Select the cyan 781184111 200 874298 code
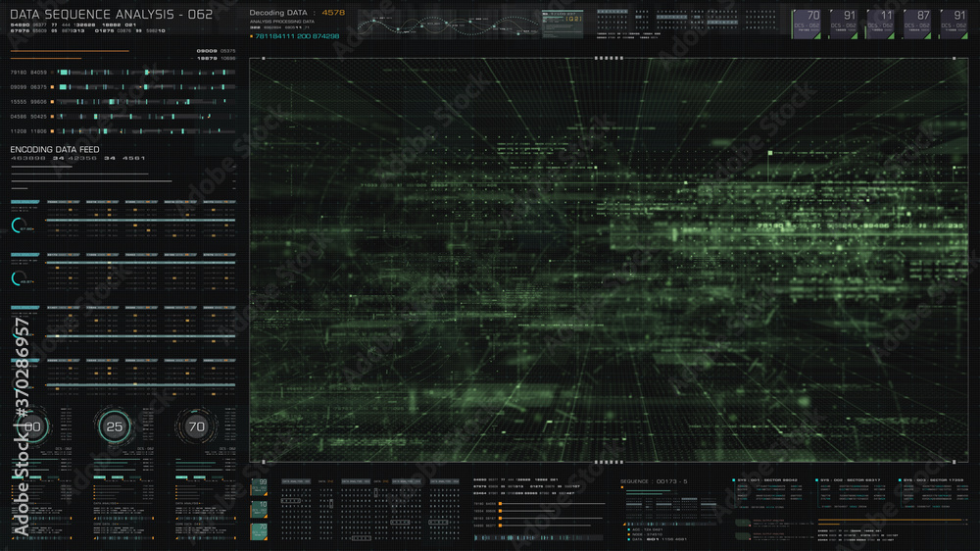 [297, 36]
